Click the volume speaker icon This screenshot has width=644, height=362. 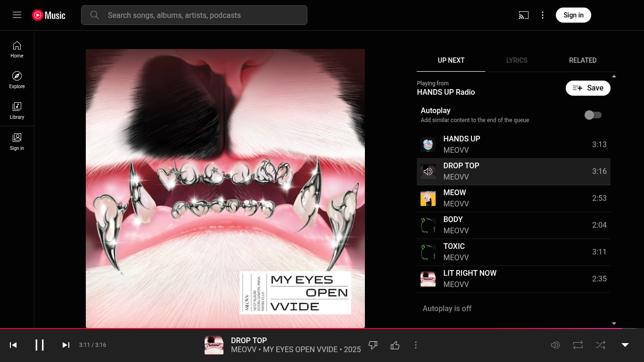tap(555, 345)
